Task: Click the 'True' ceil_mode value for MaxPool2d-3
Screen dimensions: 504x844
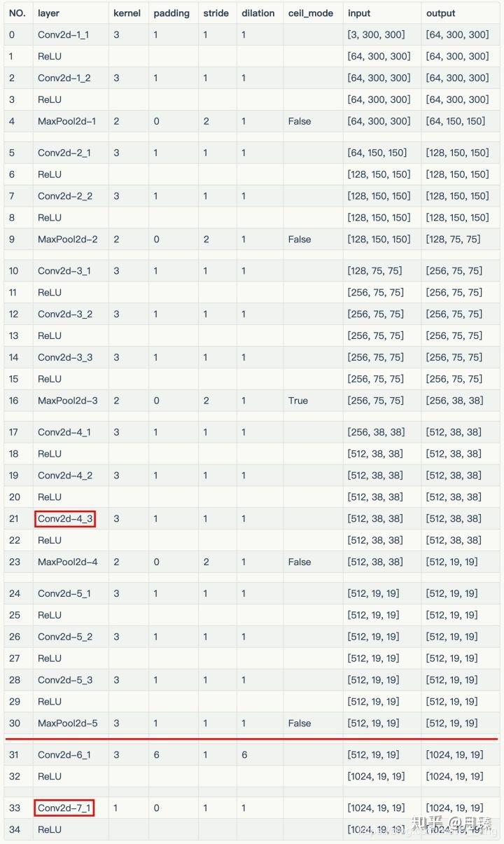Action: point(297,401)
